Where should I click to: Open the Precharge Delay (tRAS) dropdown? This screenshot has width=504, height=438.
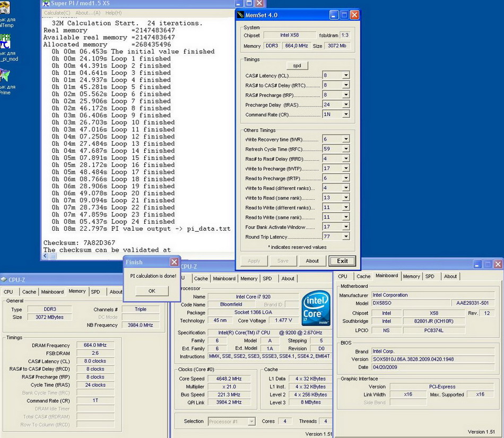(x=346, y=105)
